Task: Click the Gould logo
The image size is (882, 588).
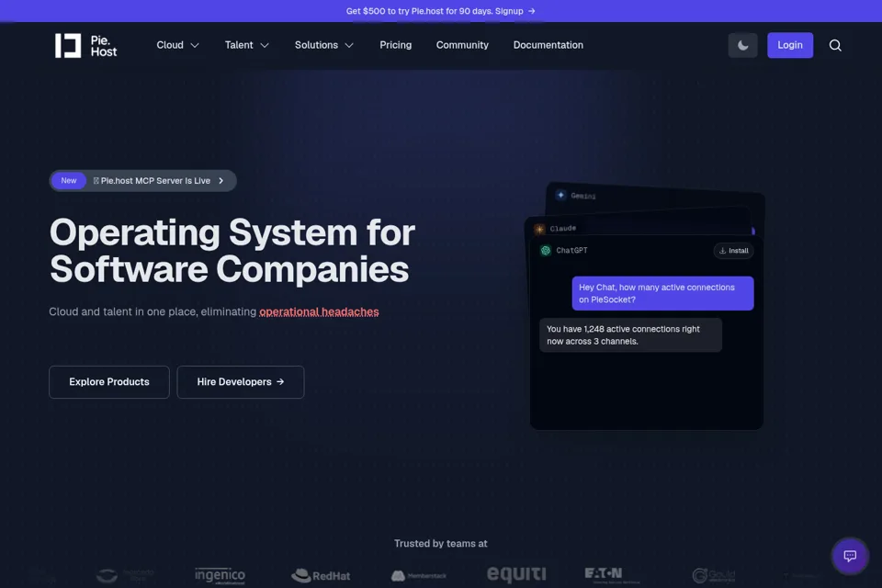Action: [713, 575]
